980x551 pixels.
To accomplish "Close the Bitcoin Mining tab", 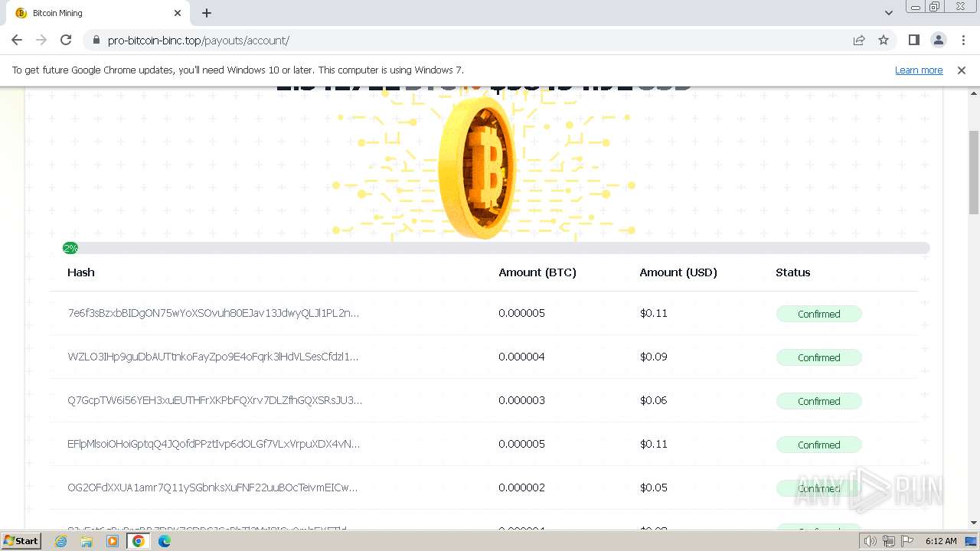I will tap(178, 13).
